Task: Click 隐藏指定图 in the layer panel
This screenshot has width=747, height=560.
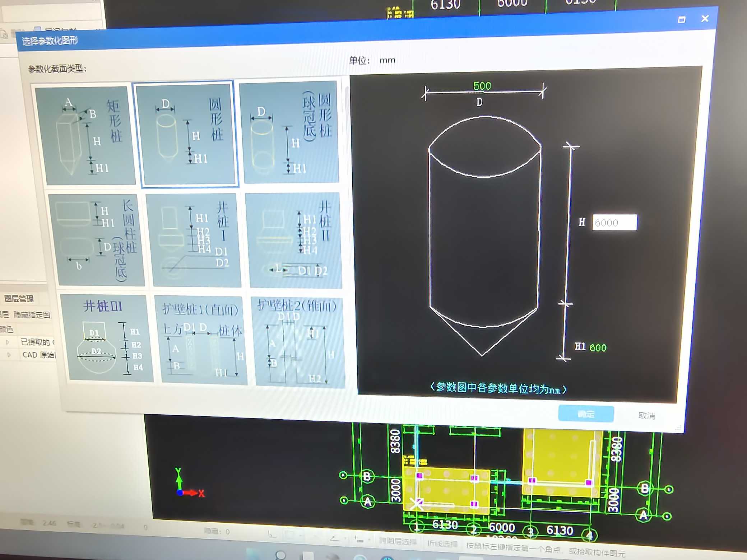Action: (32, 315)
